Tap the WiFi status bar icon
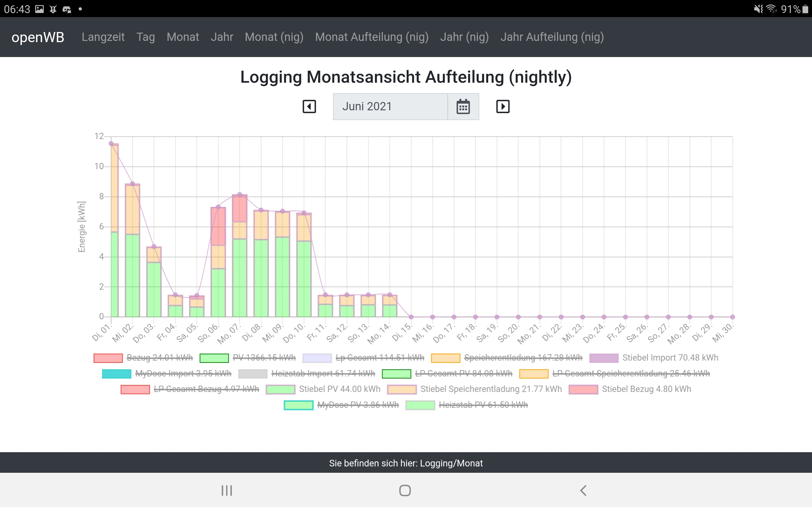 [771, 8]
